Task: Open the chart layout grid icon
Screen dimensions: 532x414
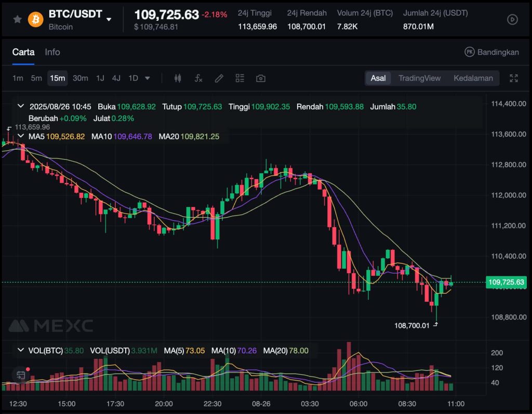Action: coord(240,78)
